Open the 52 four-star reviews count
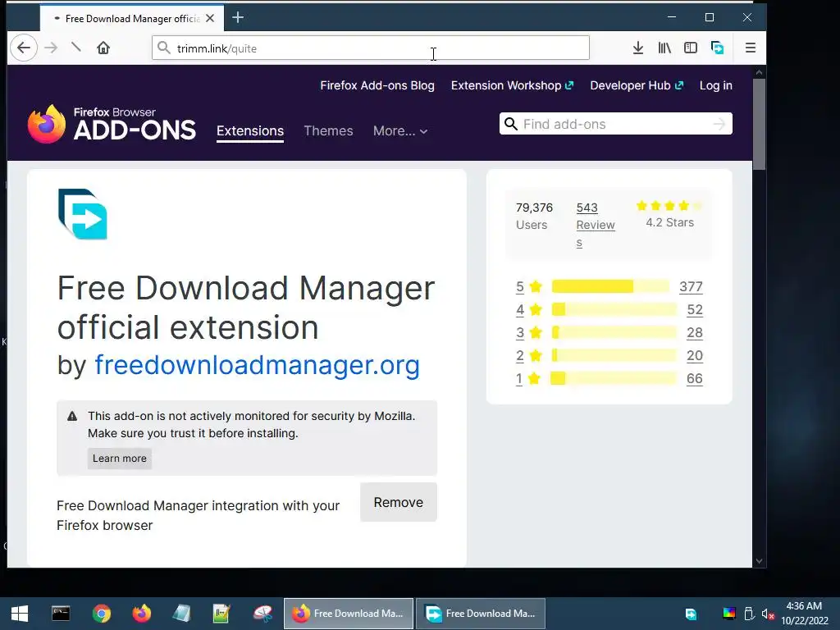Viewport: 840px width, 630px height. 695,309
